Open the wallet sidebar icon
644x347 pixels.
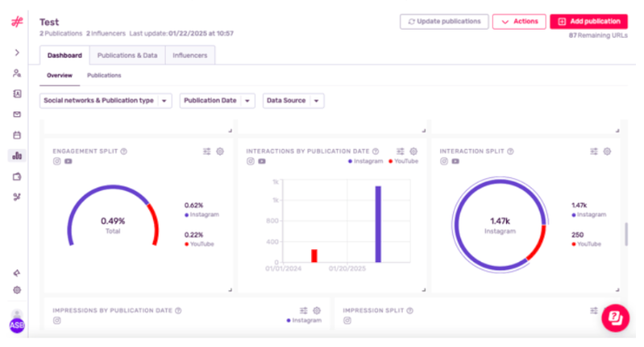(17, 176)
